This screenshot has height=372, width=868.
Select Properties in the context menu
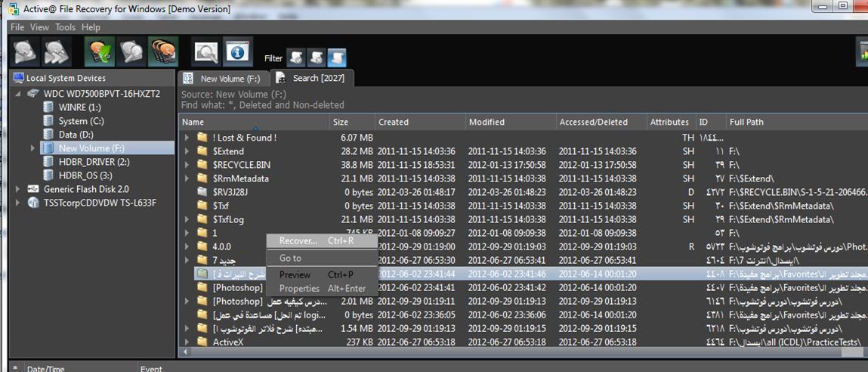299,288
